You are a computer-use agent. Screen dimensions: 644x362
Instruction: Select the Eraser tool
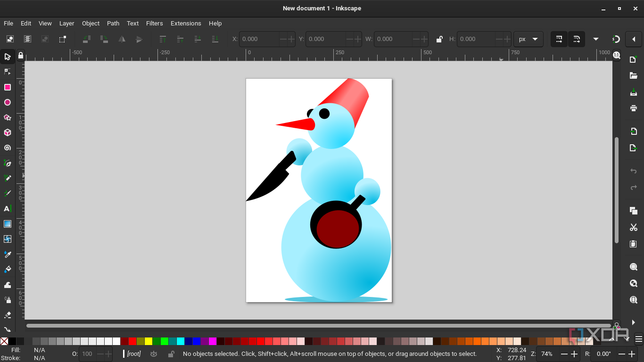(8, 314)
